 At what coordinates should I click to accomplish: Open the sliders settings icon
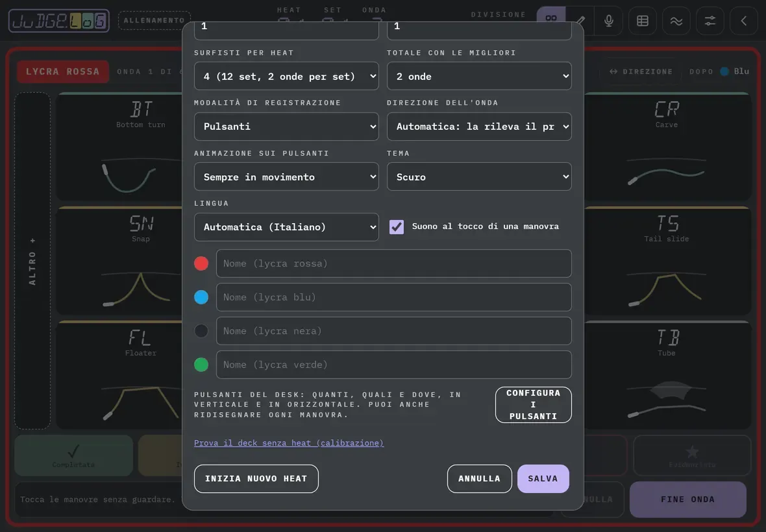click(x=710, y=21)
